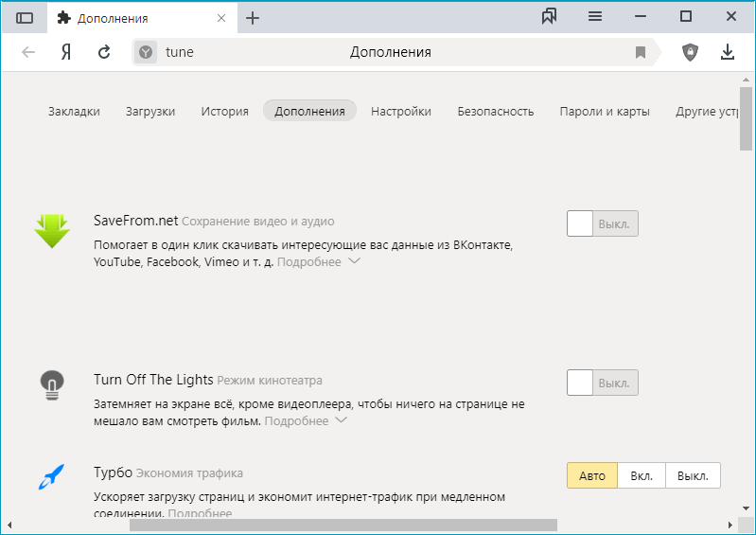Screen dimensions: 756x535
Task: Set Турбо mode to Авто
Action: point(592,475)
